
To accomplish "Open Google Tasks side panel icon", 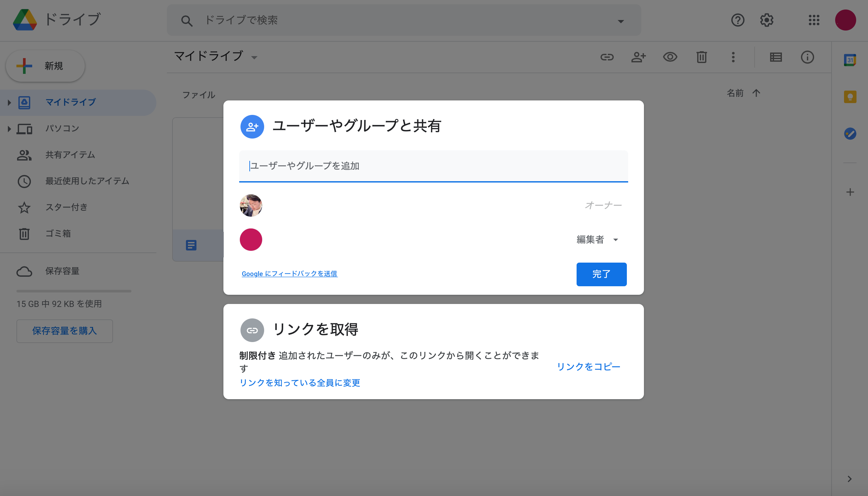I will [850, 134].
